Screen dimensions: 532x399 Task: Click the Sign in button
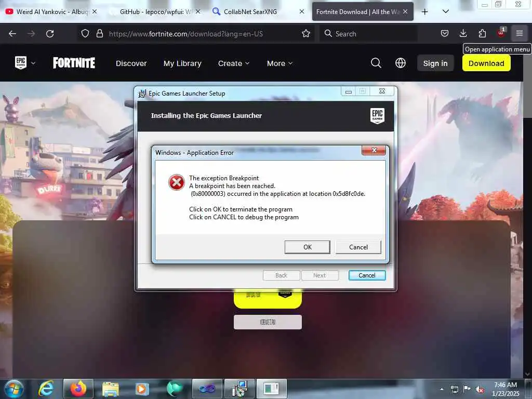435,63
